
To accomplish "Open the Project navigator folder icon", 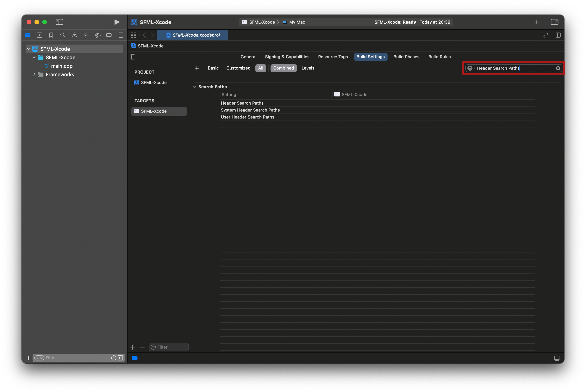I will tap(28, 35).
